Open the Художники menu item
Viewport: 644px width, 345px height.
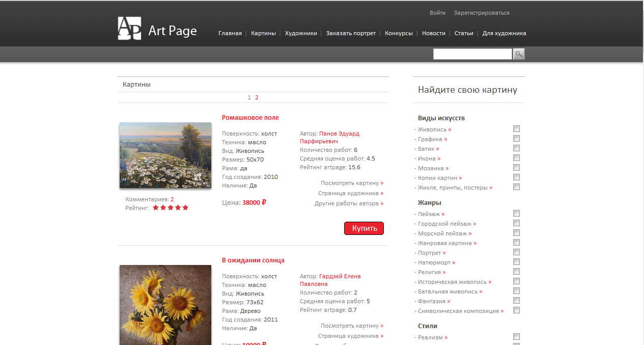(x=301, y=33)
